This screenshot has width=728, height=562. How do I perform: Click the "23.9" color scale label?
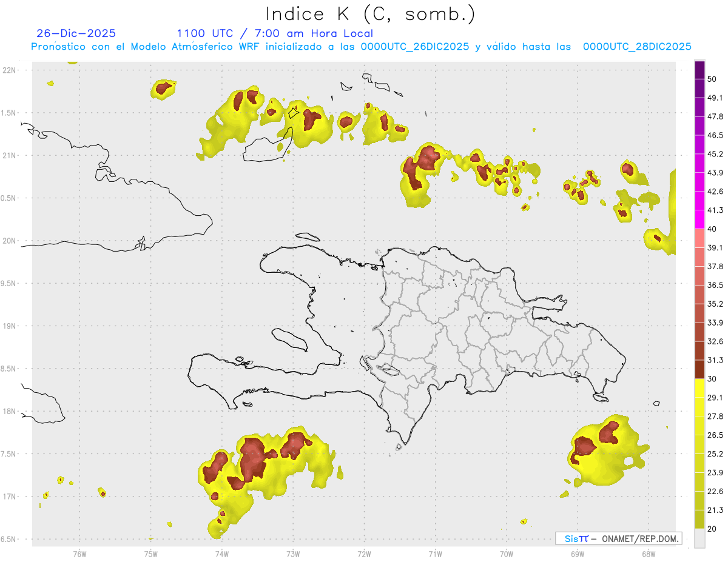pos(715,473)
